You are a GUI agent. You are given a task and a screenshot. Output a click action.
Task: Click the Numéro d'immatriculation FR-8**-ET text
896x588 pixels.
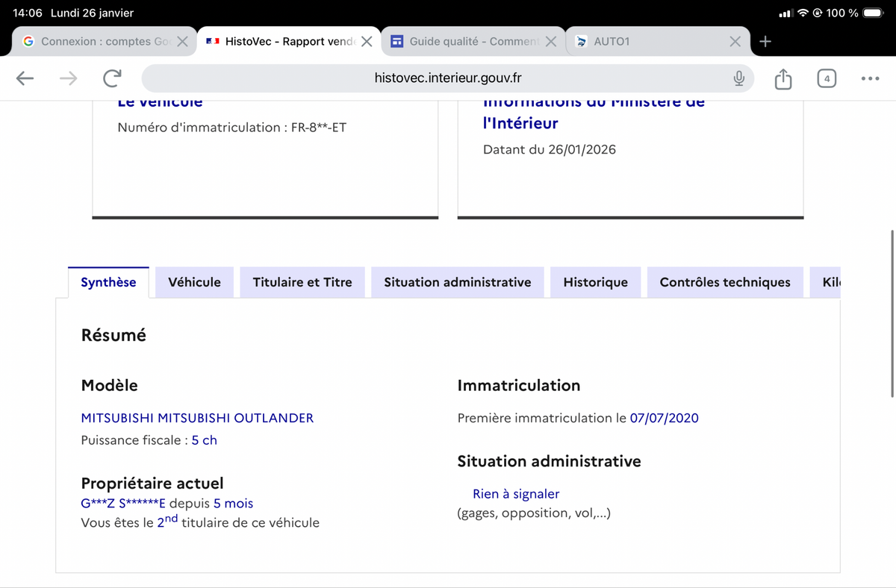[232, 128]
